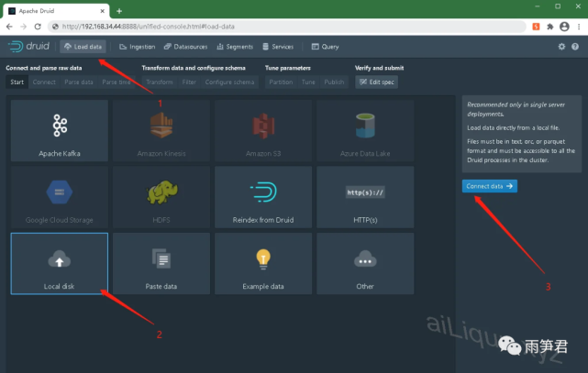View site info icon in address bar
The width and height of the screenshot is (588, 373).
pyautogui.click(x=55, y=27)
